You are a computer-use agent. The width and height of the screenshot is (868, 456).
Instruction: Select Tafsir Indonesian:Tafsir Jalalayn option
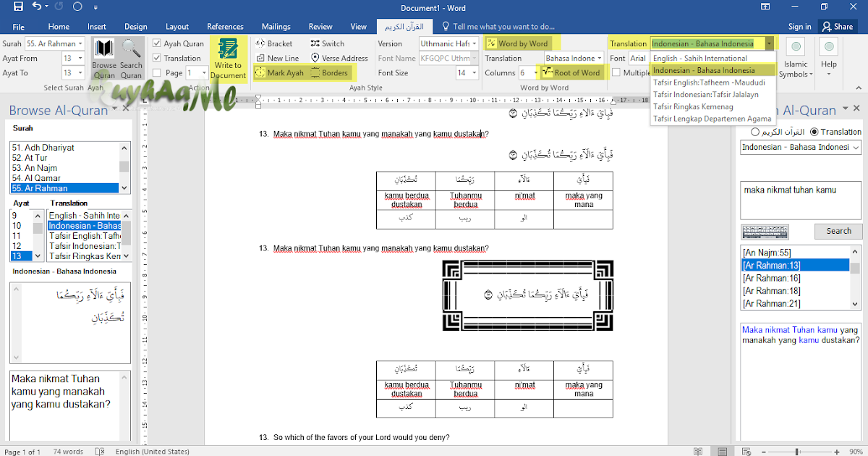(x=712, y=94)
